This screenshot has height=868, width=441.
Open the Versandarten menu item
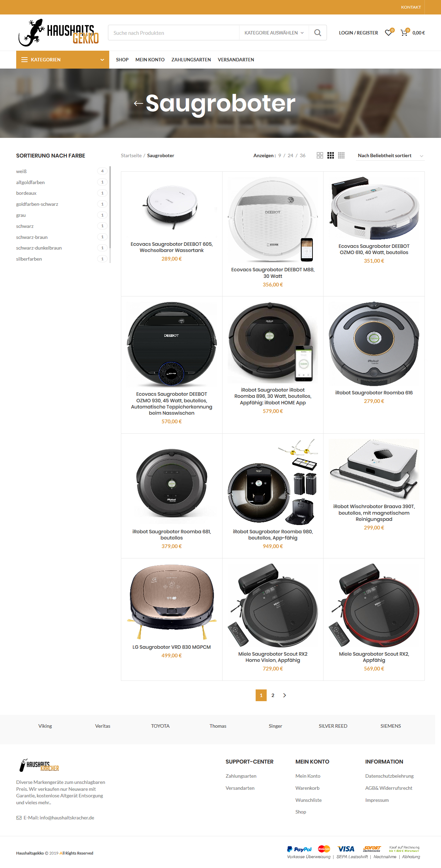(x=236, y=60)
